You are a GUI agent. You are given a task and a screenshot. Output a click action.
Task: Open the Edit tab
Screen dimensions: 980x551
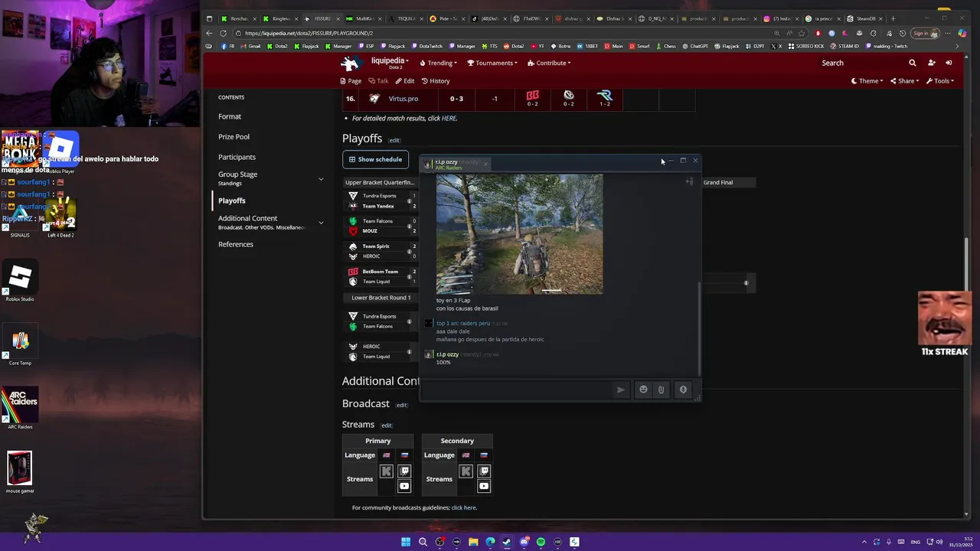point(405,81)
